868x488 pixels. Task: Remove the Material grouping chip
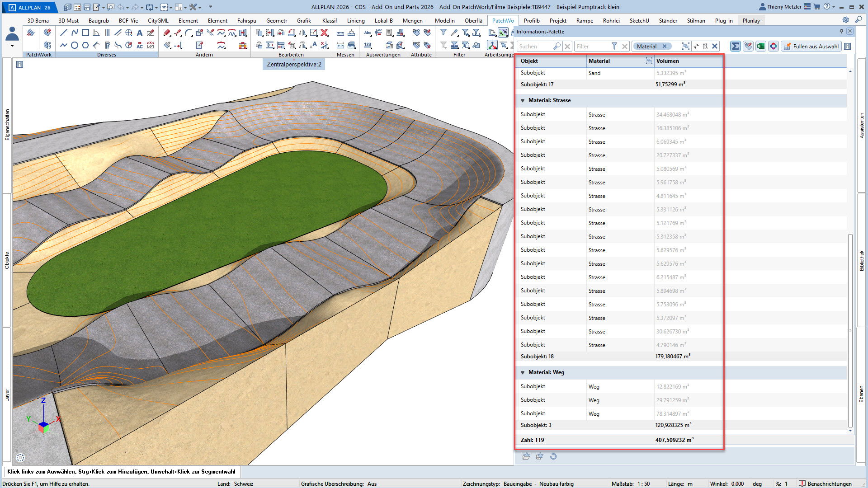coord(665,46)
